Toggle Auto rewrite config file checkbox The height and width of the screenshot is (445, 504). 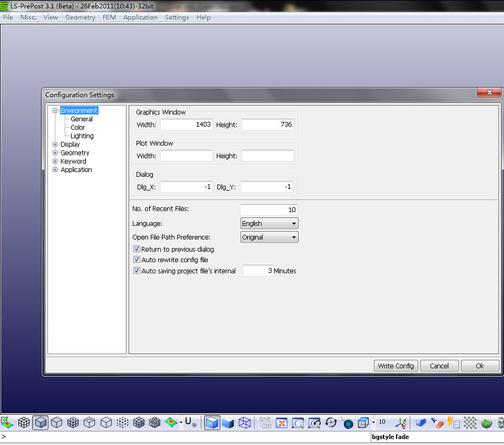[x=137, y=259]
